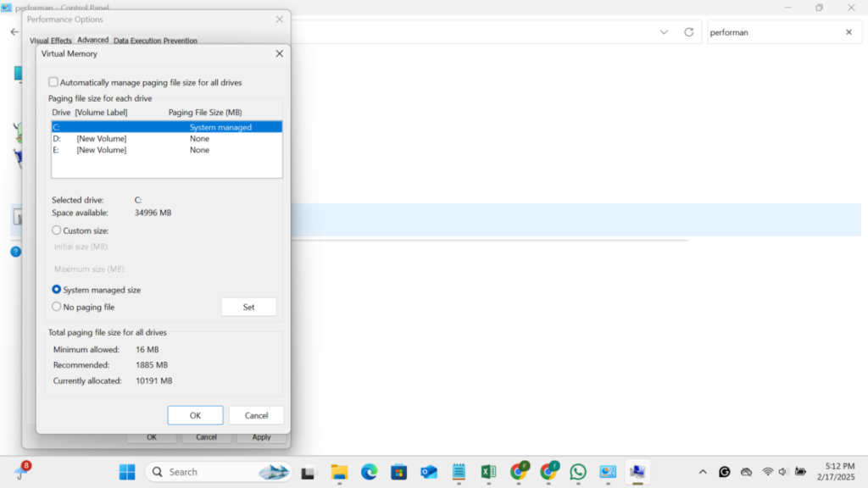Open the Microsoft Store icon
868x488 pixels.
point(399,472)
